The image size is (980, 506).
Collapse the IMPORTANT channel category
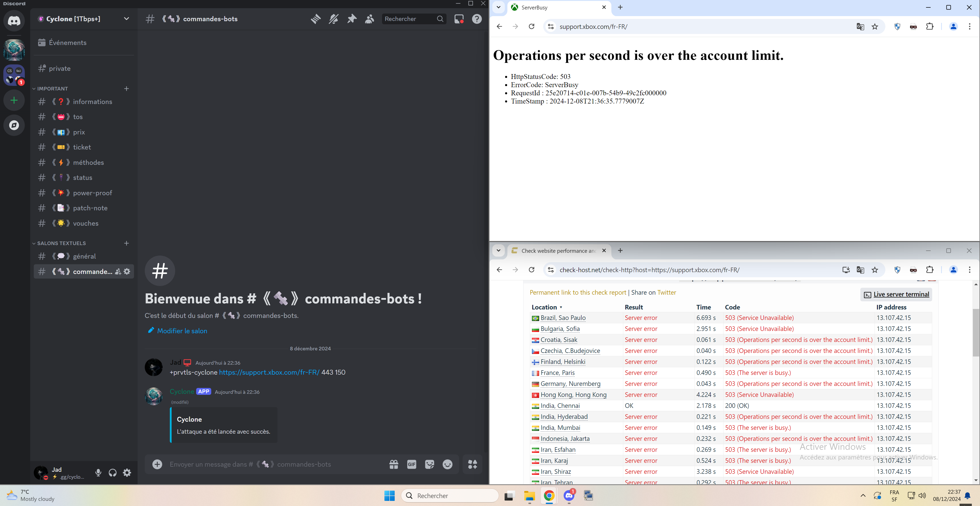click(x=52, y=89)
